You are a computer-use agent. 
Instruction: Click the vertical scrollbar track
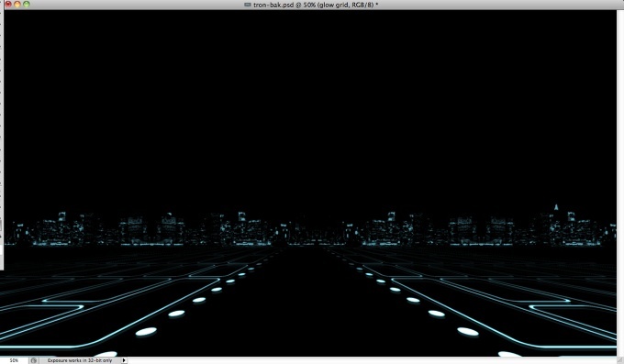pos(620,183)
